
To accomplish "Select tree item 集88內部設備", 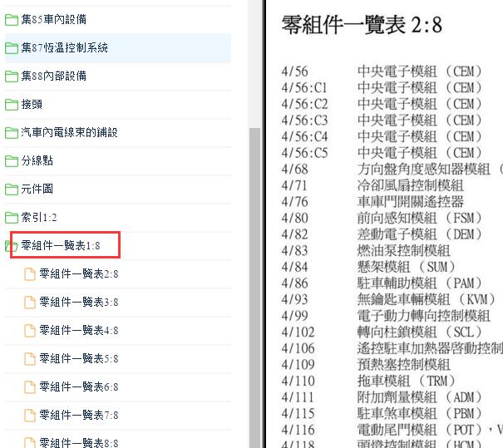I will (53, 76).
